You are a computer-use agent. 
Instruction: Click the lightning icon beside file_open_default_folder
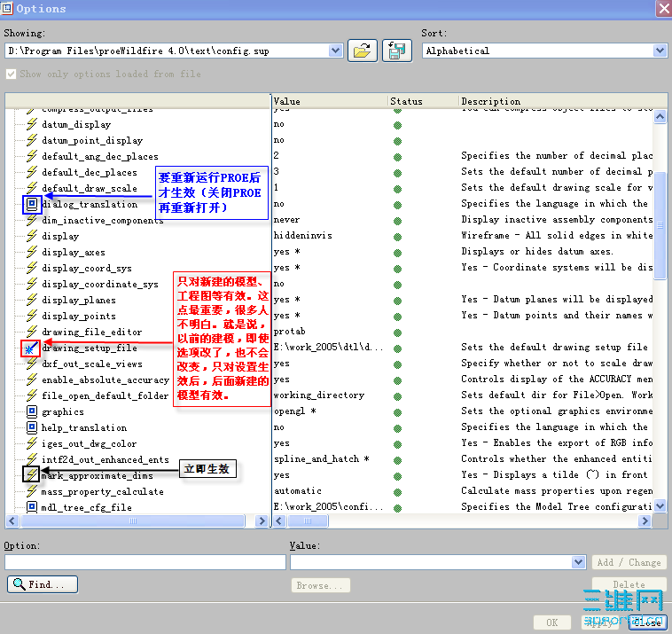[32, 395]
